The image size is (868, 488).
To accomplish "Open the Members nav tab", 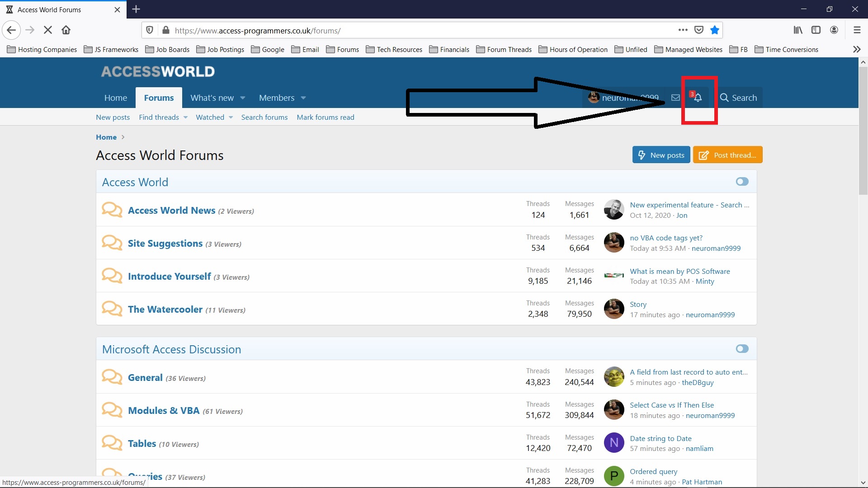I will (x=277, y=98).
